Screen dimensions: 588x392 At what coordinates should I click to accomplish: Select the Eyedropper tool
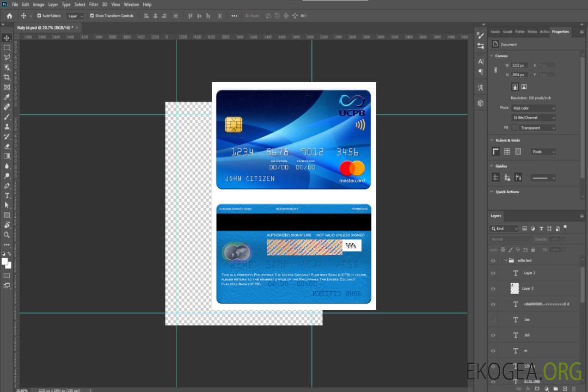(x=7, y=97)
